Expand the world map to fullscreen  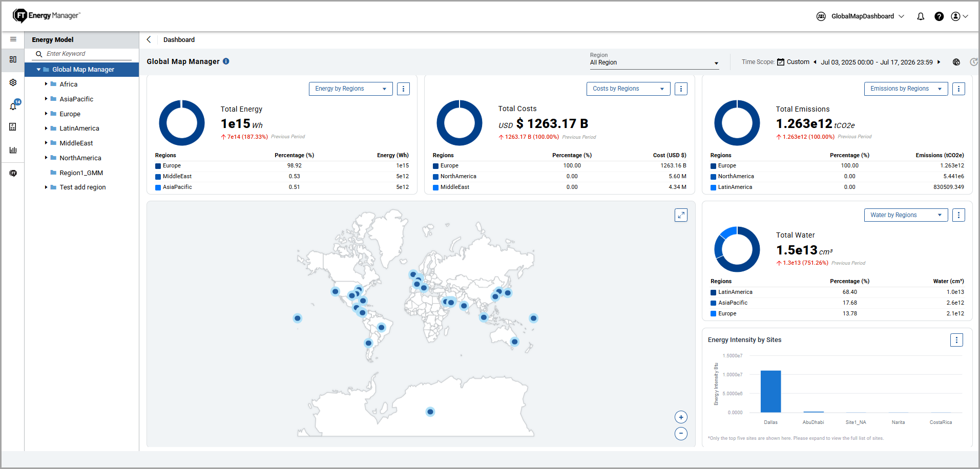coord(681,215)
